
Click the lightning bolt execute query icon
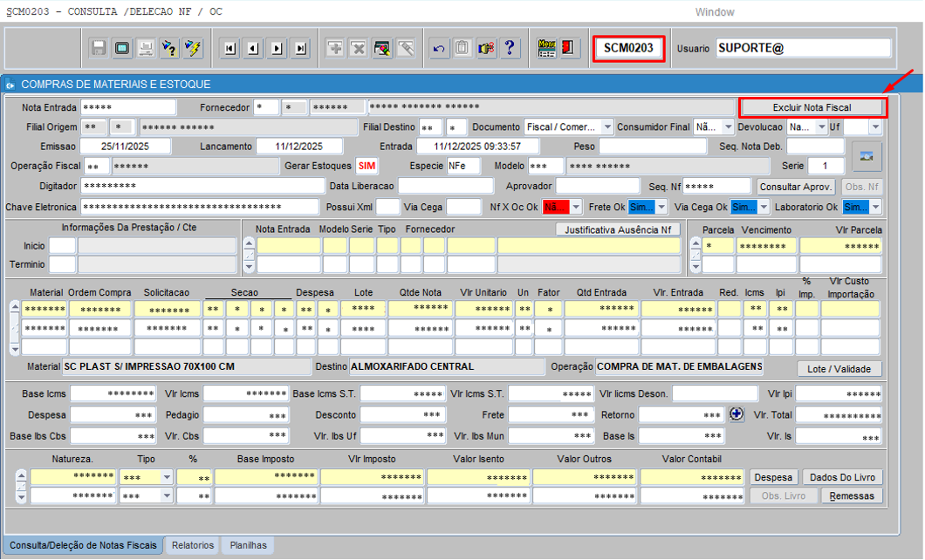tap(193, 49)
